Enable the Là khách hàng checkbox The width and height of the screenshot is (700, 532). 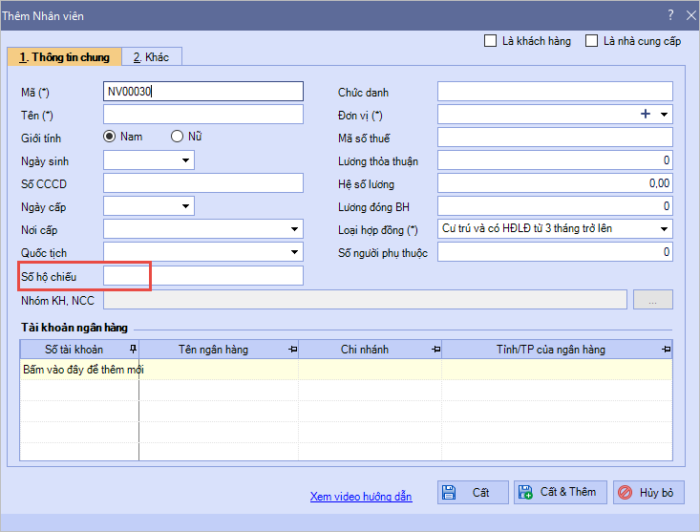pos(490,41)
